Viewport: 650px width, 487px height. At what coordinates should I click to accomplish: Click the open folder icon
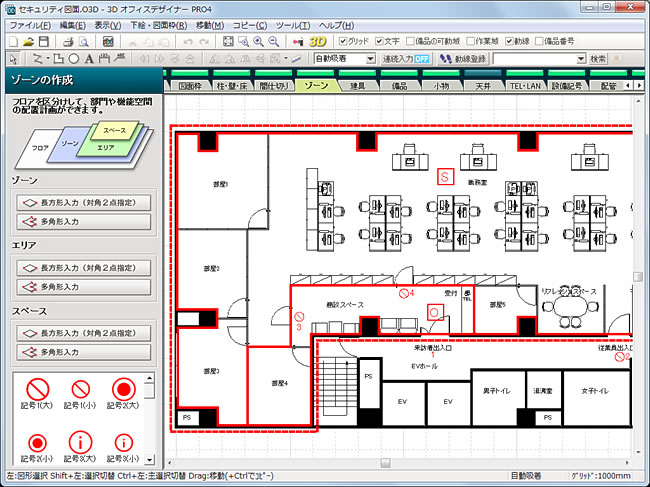(x=30, y=41)
